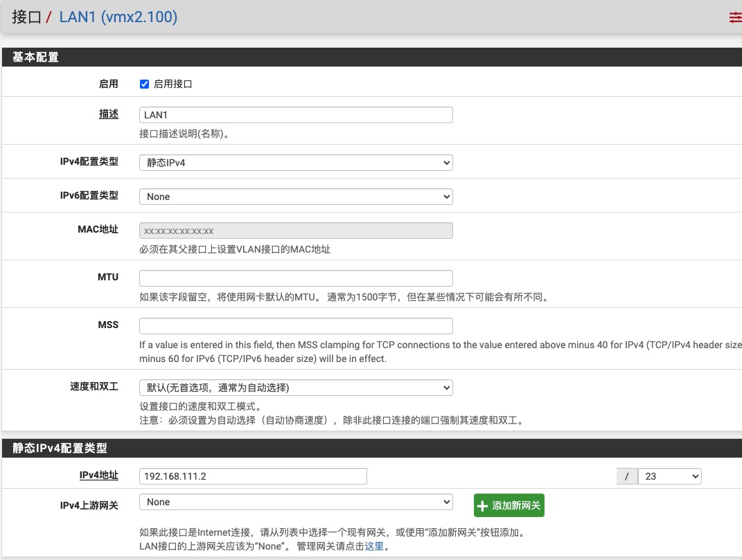The image size is (742, 560).
Task: Expand the 速度和双工 dropdown
Action: (296, 388)
